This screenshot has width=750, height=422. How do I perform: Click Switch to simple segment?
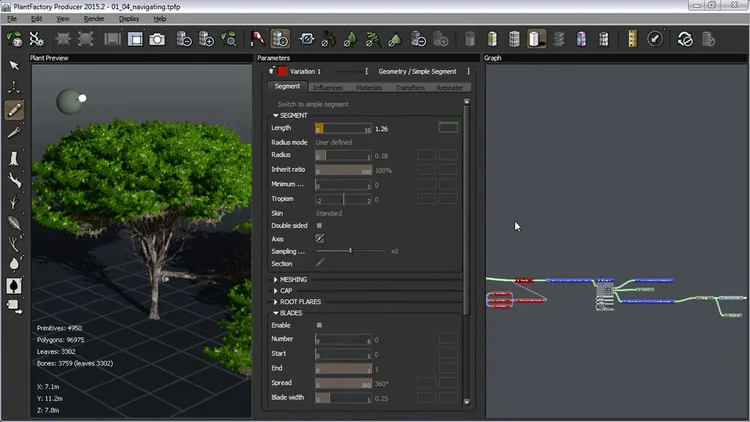tap(313, 104)
